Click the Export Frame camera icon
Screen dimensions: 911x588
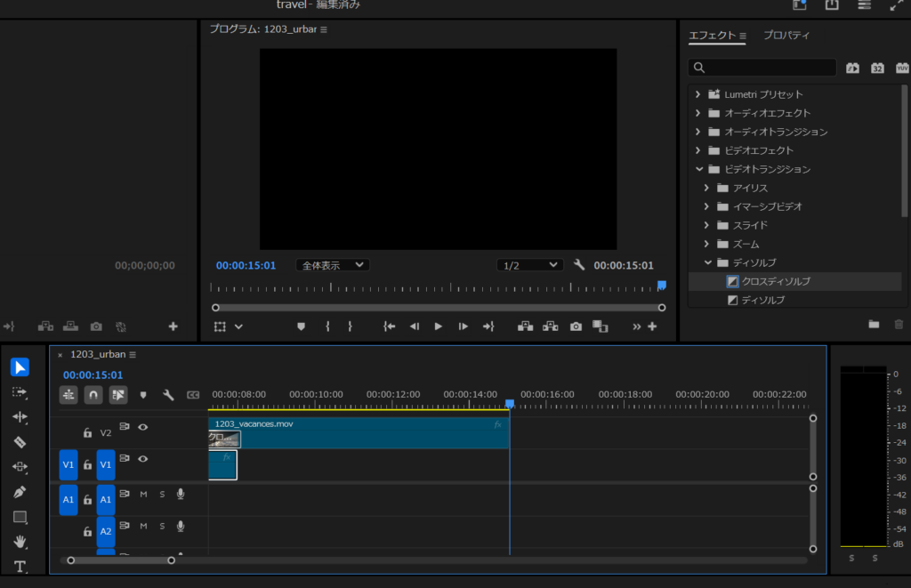coord(576,326)
